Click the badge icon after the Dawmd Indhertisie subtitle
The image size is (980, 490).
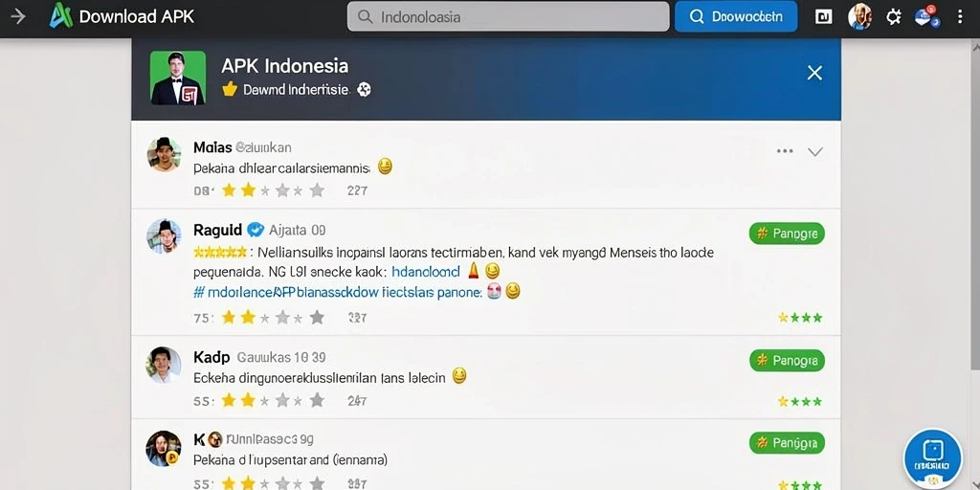click(364, 90)
